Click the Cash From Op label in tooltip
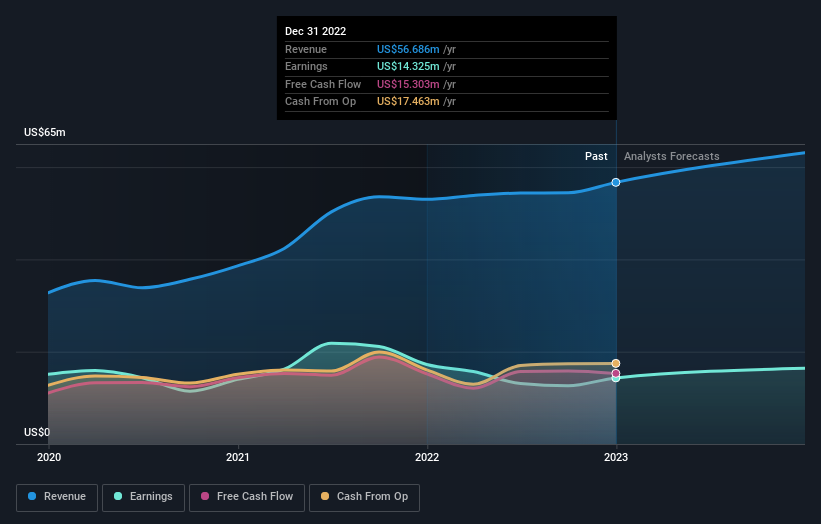This screenshot has width=821, height=524. click(x=320, y=102)
